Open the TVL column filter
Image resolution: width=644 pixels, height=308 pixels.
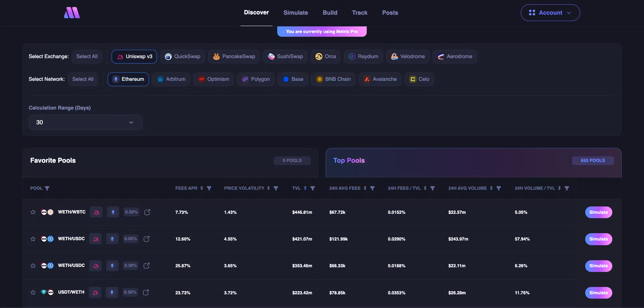click(313, 188)
